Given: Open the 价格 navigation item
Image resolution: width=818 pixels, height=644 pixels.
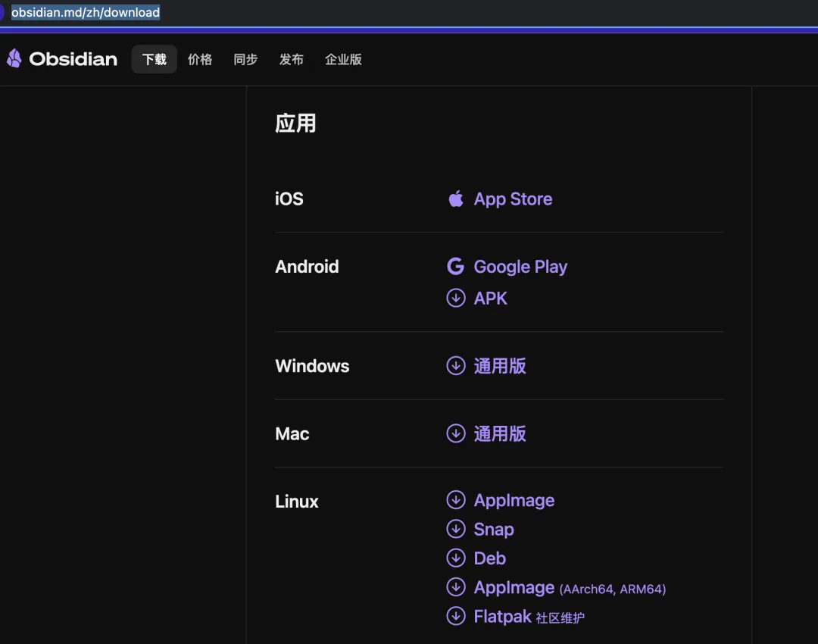Looking at the screenshot, I should 200,59.
